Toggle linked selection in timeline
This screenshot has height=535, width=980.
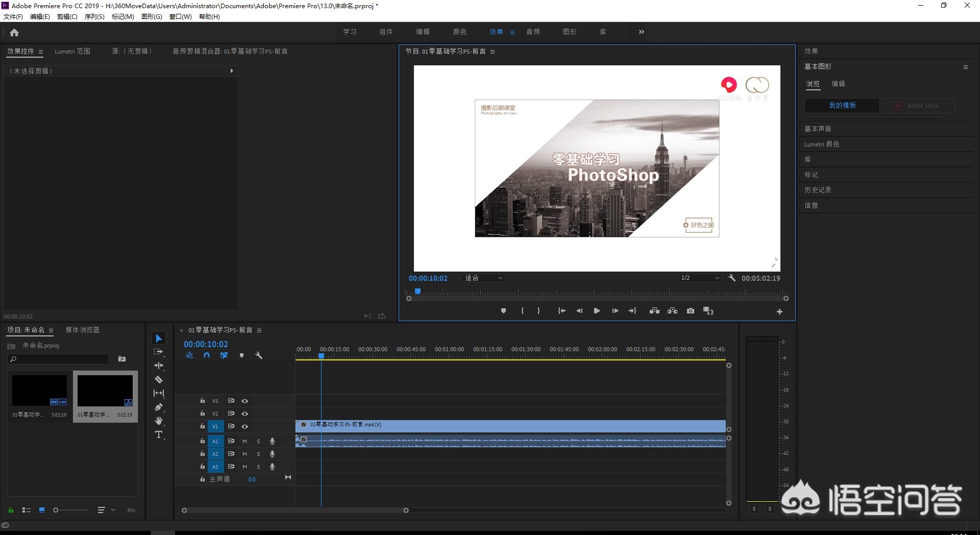(224, 355)
